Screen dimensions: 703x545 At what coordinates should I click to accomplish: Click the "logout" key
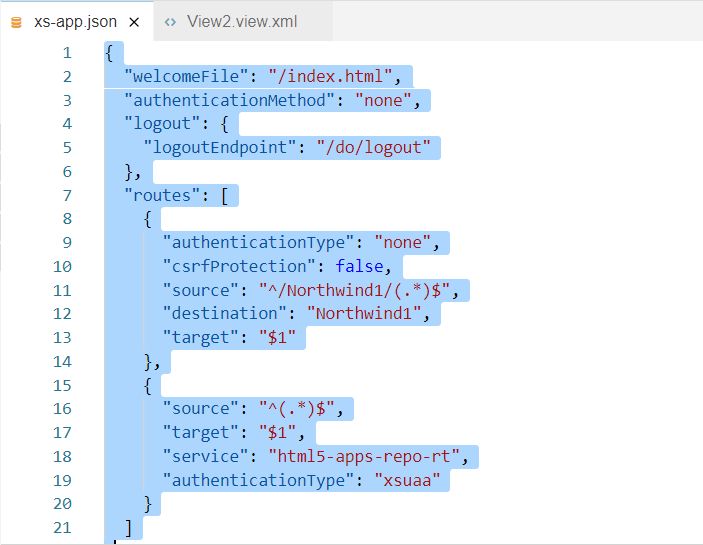(162, 124)
